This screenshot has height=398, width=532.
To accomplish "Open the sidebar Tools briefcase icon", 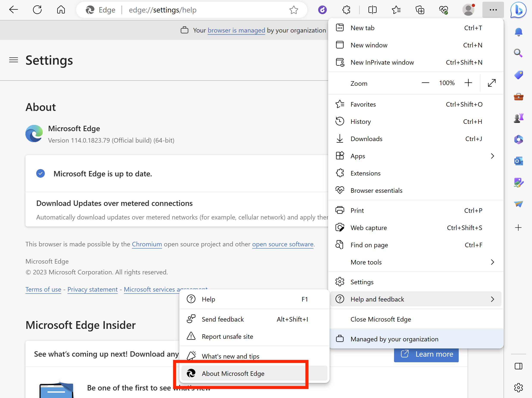I will pyautogui.click(x=518, y=97).
